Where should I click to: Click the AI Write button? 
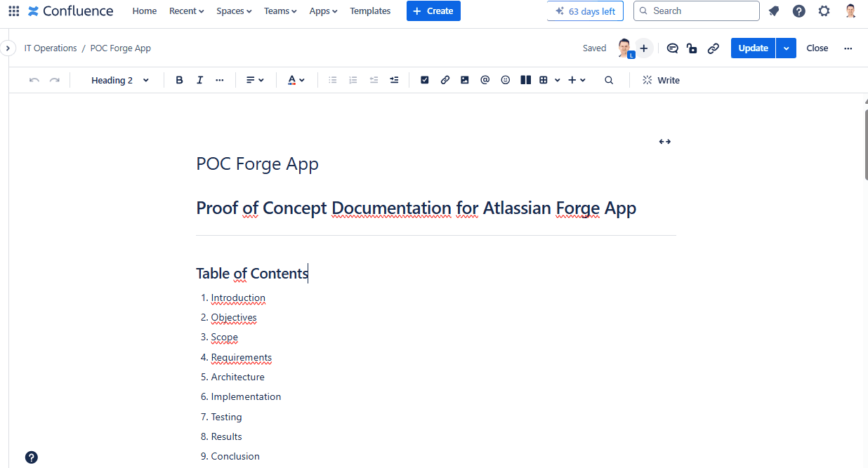click(x=661, y=80)
